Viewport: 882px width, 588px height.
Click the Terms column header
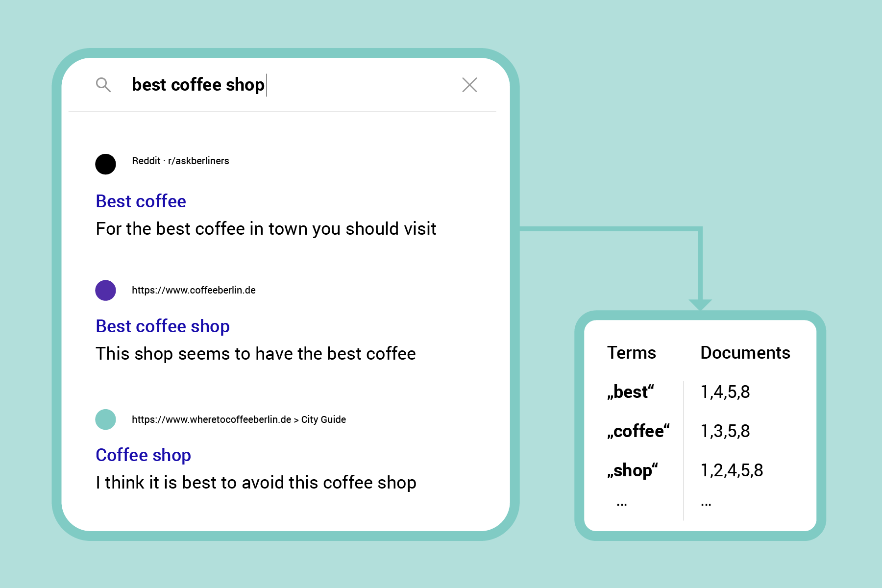tap(632, 352)
